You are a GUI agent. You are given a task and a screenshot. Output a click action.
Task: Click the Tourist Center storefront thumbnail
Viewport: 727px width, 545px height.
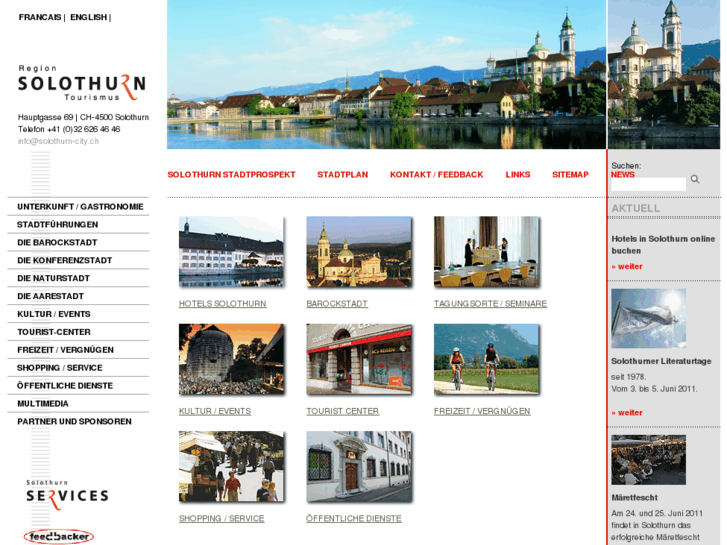click(x=358, y=359)
